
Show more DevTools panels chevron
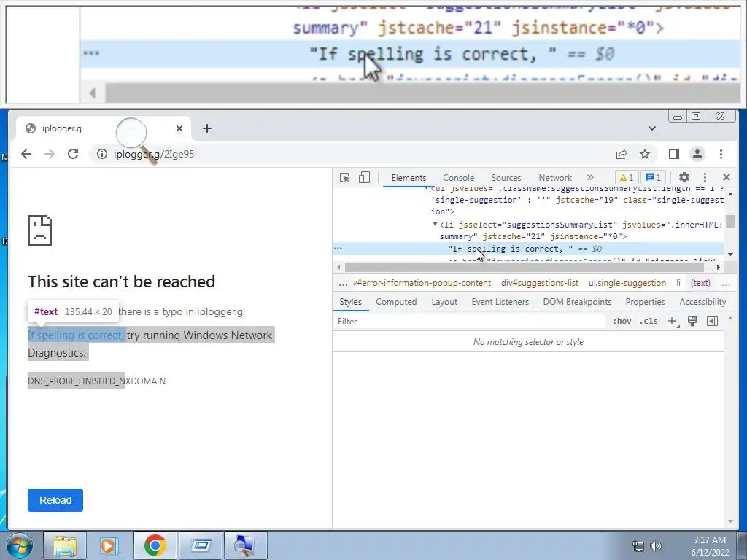(x=590, y=177)
